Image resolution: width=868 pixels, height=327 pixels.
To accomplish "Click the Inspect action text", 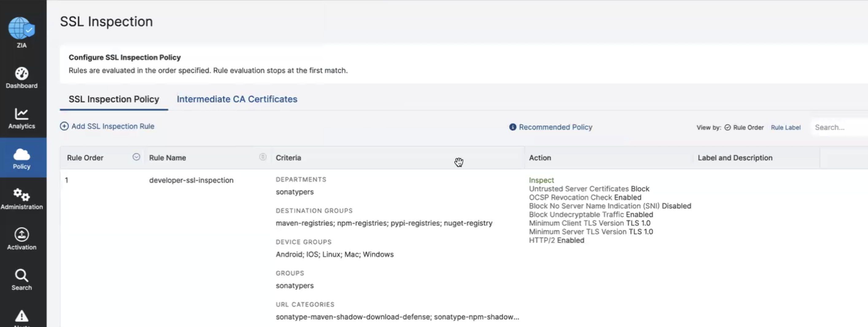I will 541,180.
